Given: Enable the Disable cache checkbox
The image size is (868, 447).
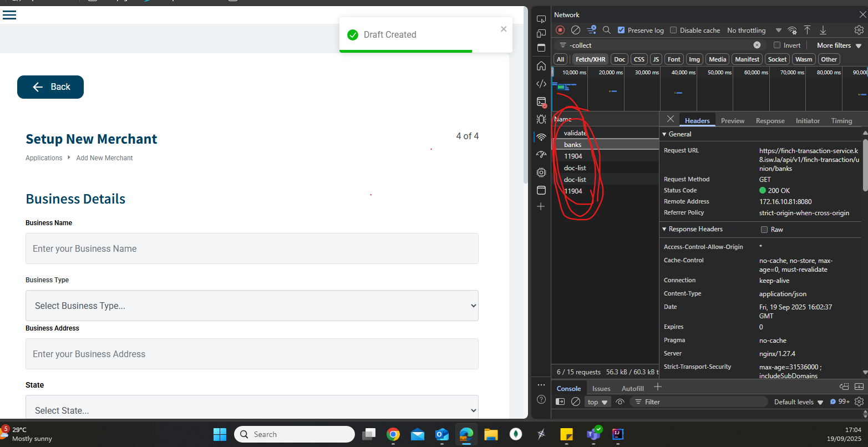Looking at the screenshot, I should click(673, 30).
